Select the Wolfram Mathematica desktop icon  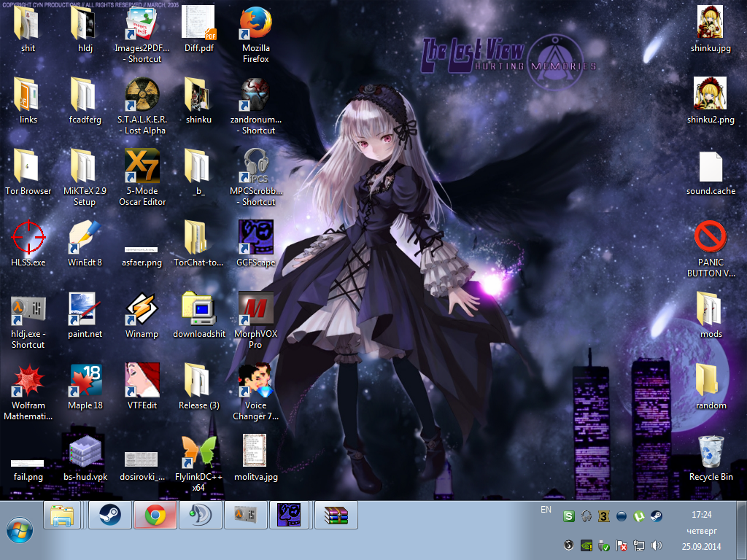pos(28,380)
